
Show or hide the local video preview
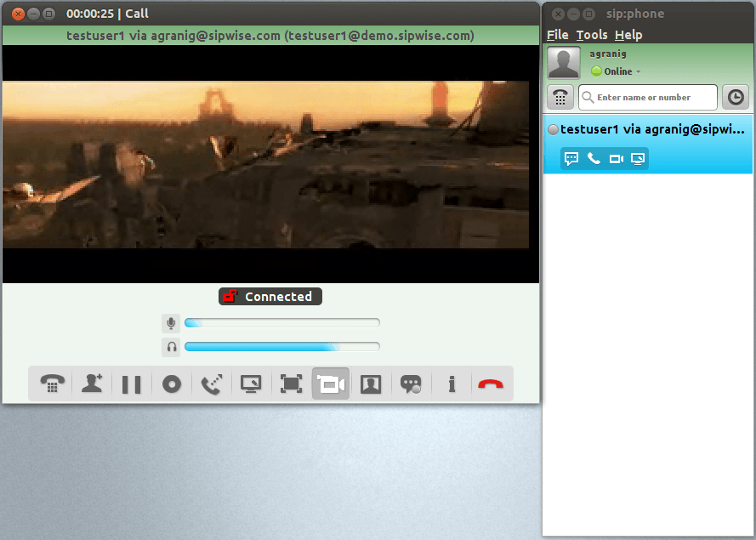(x=371, y=384)
